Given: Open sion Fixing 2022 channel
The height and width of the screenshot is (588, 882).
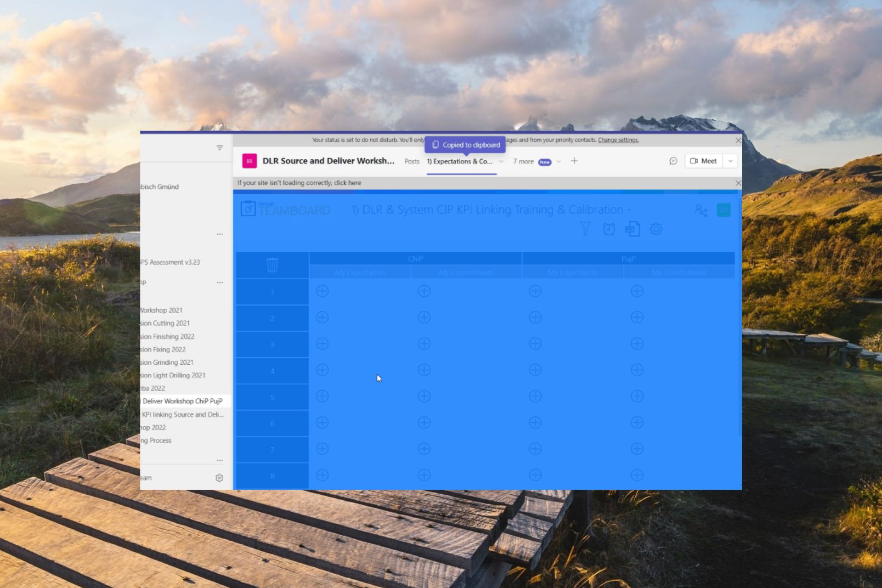Looking at the screenshot, I should (163, 349).
